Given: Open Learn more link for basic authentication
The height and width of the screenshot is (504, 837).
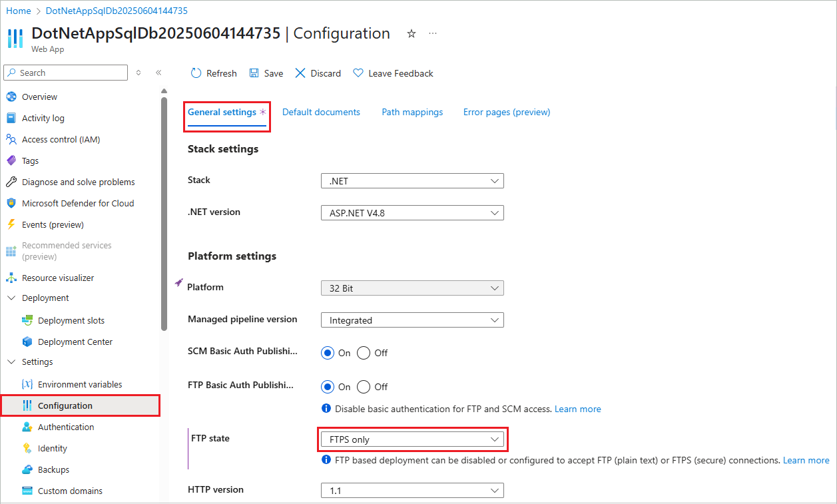Looking at the screenshot, I should (x=578, y=409).
